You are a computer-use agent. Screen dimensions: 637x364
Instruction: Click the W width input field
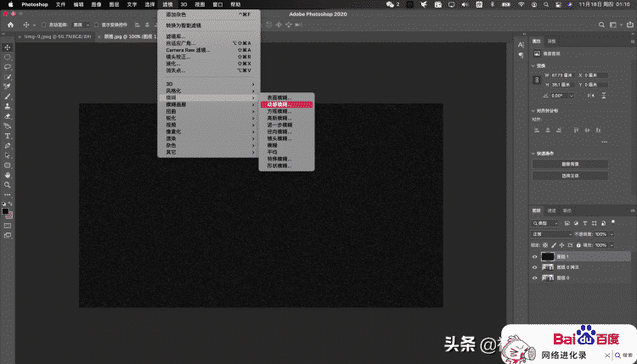click(562, 76)
